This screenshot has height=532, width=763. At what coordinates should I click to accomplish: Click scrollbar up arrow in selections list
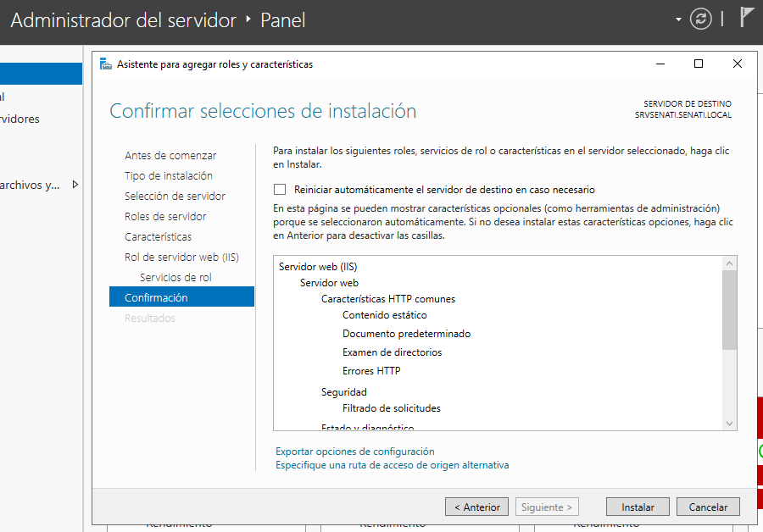pos(729,263)
